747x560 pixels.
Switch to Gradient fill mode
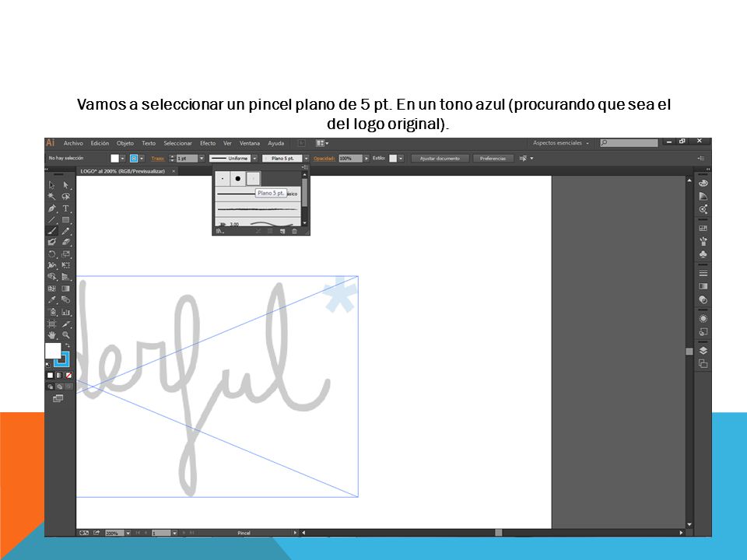tap(59, 375)
